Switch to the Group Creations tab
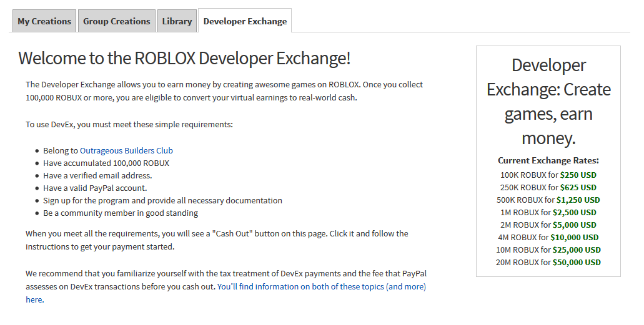 tap(117, 21)
